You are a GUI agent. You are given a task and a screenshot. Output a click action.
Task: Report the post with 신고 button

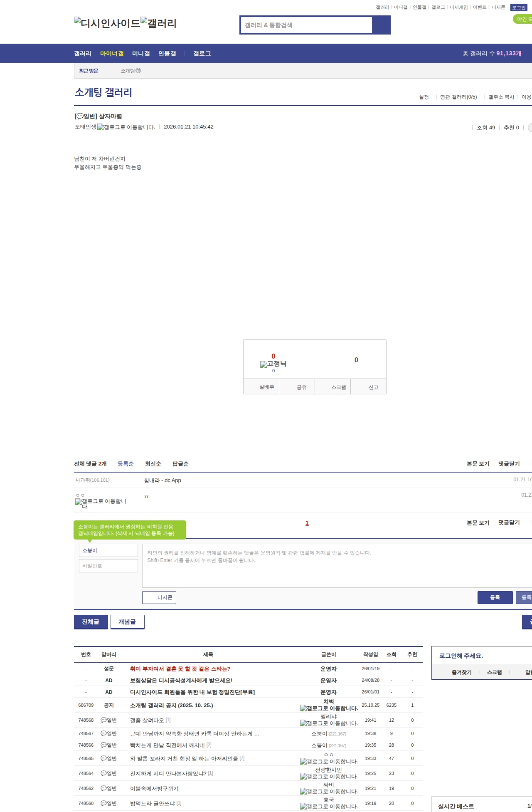pyautogui.click(x=369, y=387)
